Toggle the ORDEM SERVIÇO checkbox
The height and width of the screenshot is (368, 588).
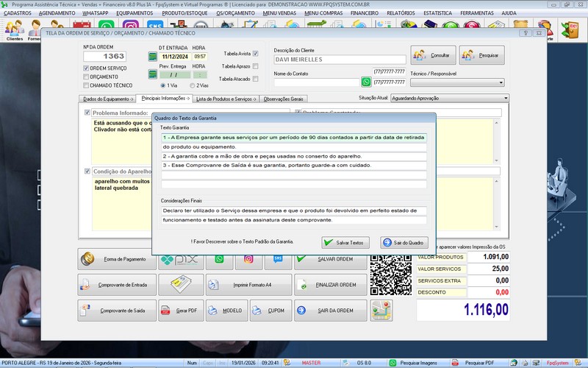[86, 68]
